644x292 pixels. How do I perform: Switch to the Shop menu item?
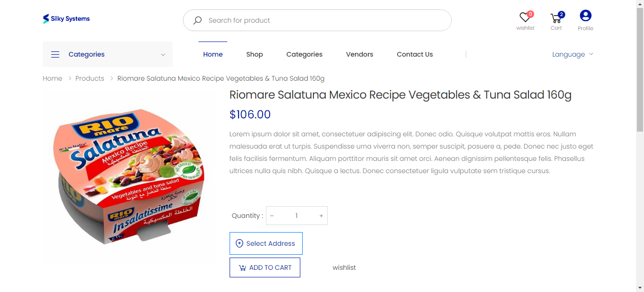(254, 54)
